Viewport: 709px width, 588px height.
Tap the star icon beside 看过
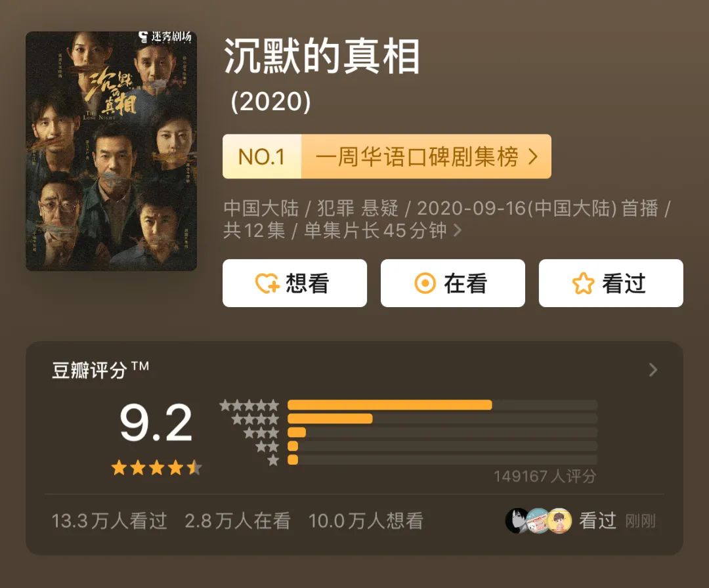(x=582, y=283)
